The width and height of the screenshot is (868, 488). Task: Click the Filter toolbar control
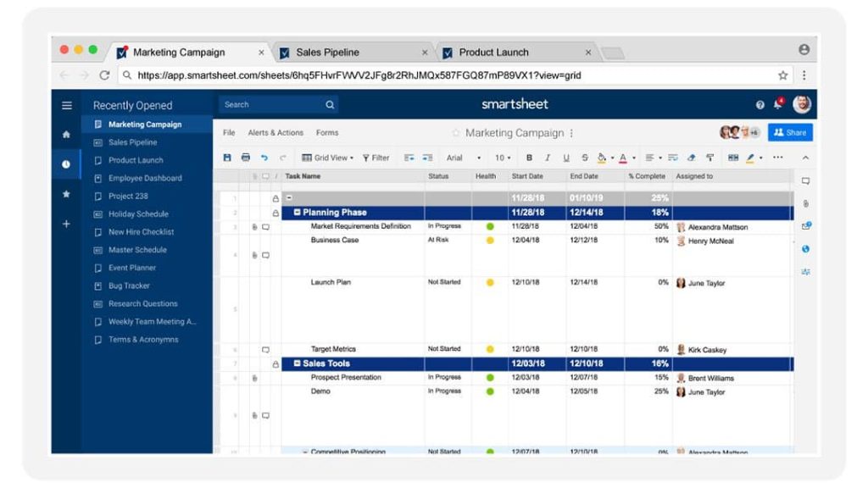375,158
